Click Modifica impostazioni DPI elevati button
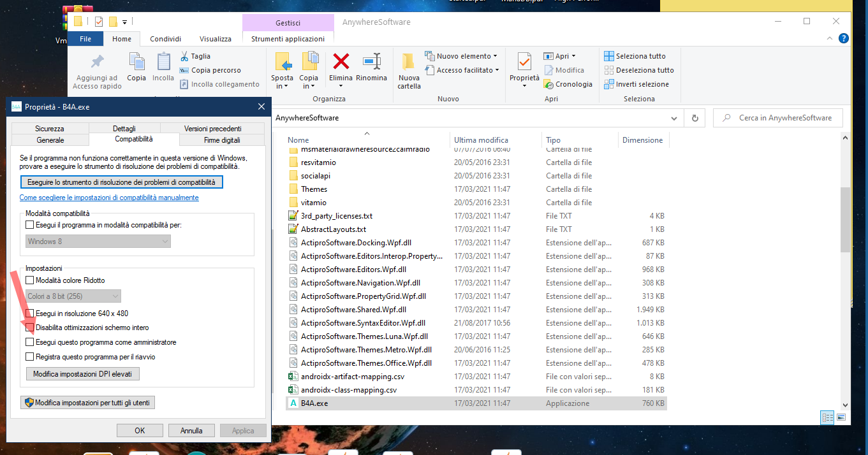Screen dimensions: 868x455 pyautogui.click(x=82, y=374)
